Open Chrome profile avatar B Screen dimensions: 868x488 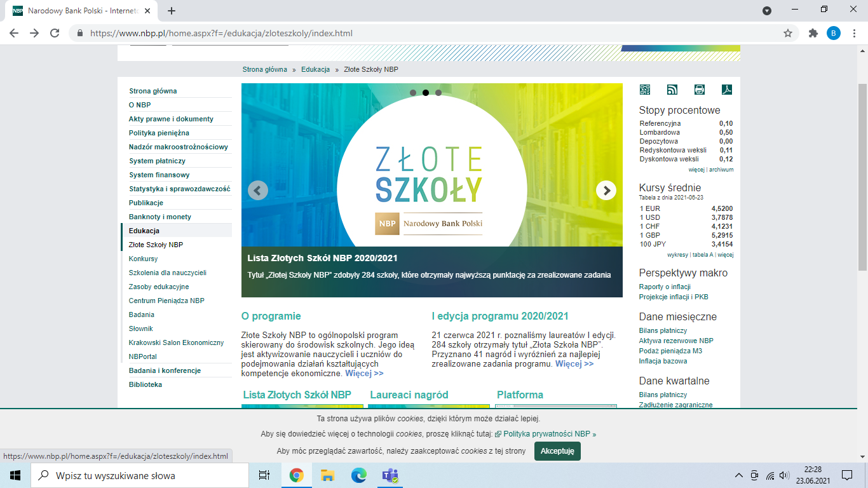coord(834,33)
